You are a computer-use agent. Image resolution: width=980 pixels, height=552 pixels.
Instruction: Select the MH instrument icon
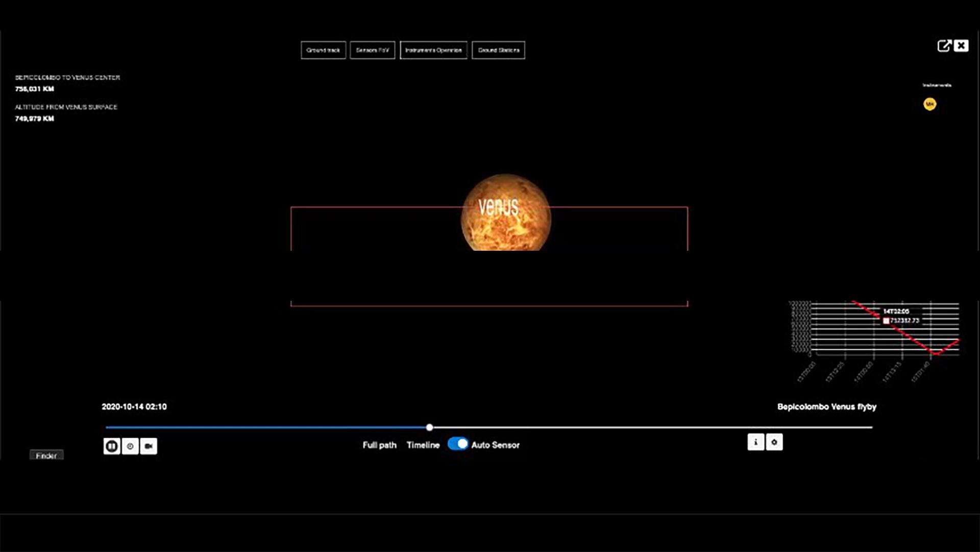pos(930,104)
